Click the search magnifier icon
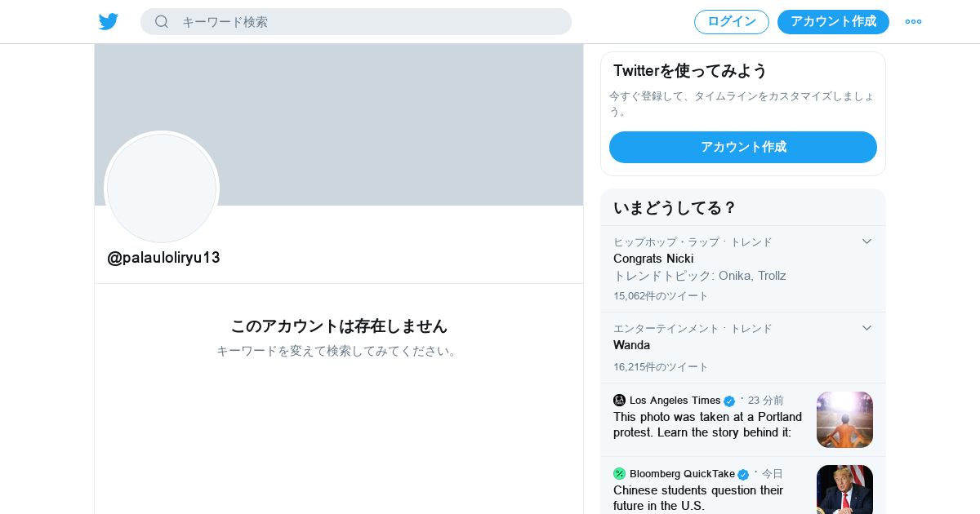The width and height of the screenshot is (980, 514). 162,21
